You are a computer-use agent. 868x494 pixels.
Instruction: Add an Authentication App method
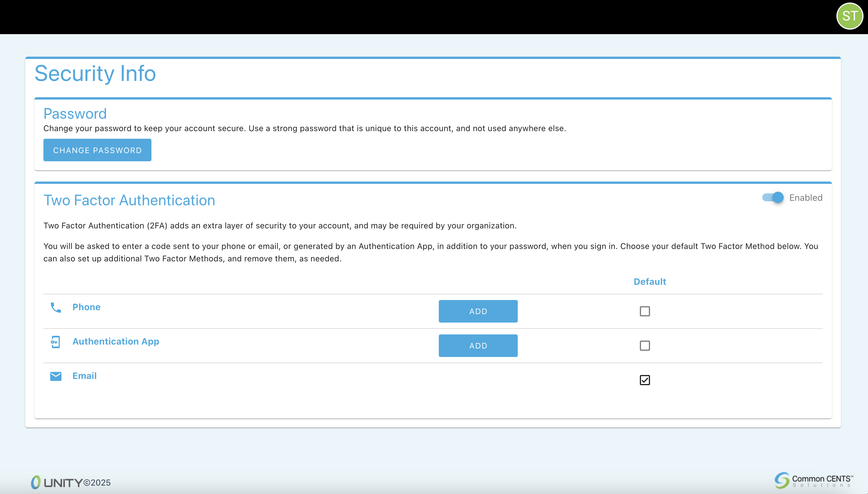click(x=478, y=345)
